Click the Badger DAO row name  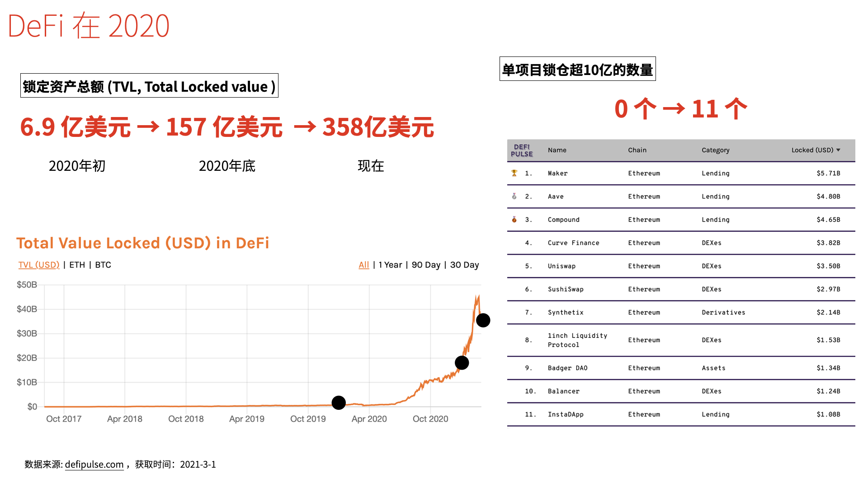pos(567,368)
